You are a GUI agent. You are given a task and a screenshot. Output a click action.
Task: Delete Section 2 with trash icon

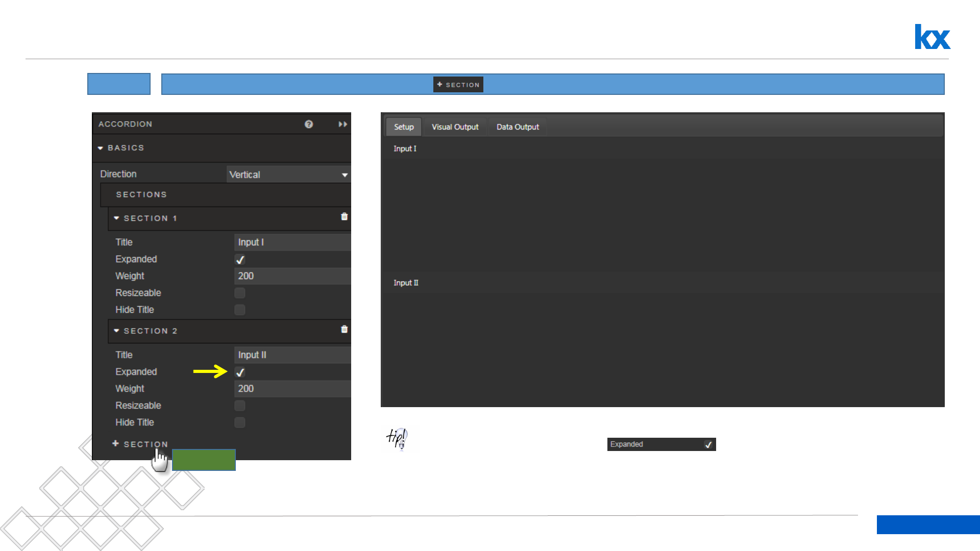(345, 330)
